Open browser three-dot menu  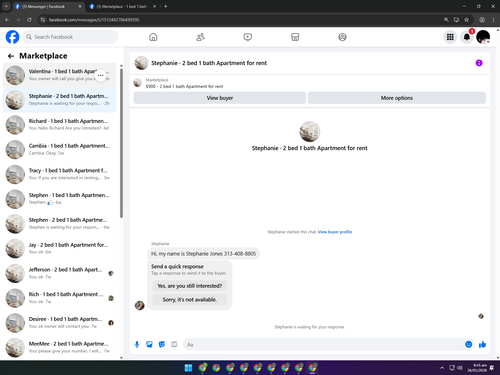pos(493,20)
